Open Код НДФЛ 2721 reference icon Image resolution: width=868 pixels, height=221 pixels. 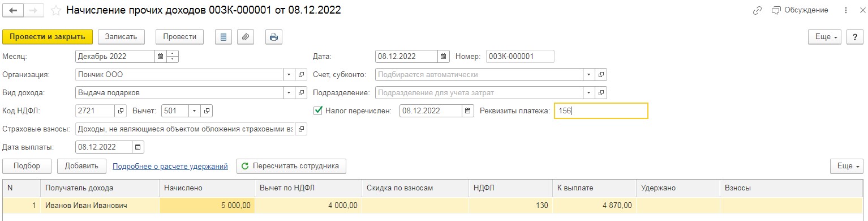(121, 111)
